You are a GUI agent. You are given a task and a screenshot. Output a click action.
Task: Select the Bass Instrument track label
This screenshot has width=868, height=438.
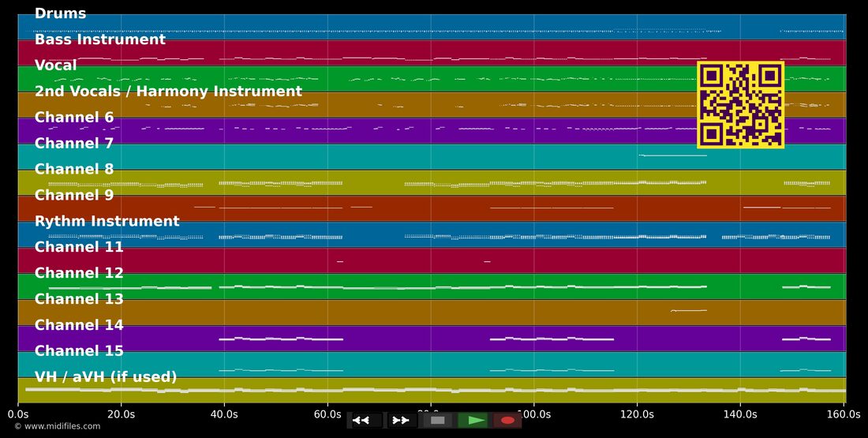point(100,39)
